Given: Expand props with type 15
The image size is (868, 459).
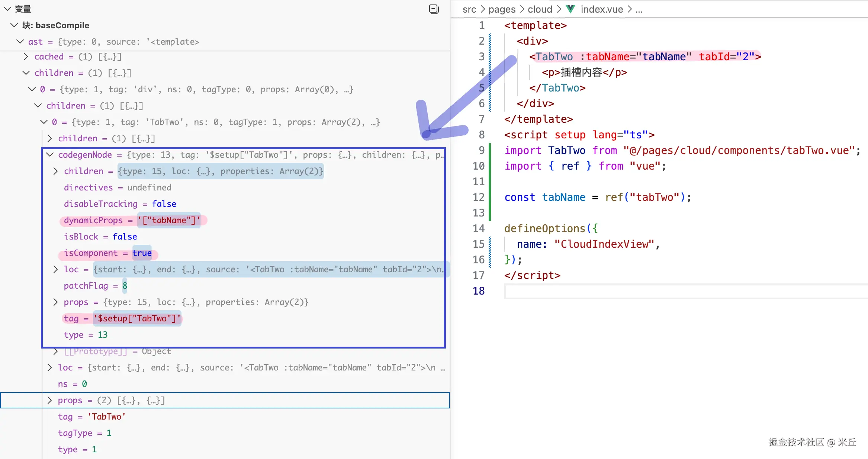Looking at the screenshot, I should pyautogui.click(x=55, y=302).
